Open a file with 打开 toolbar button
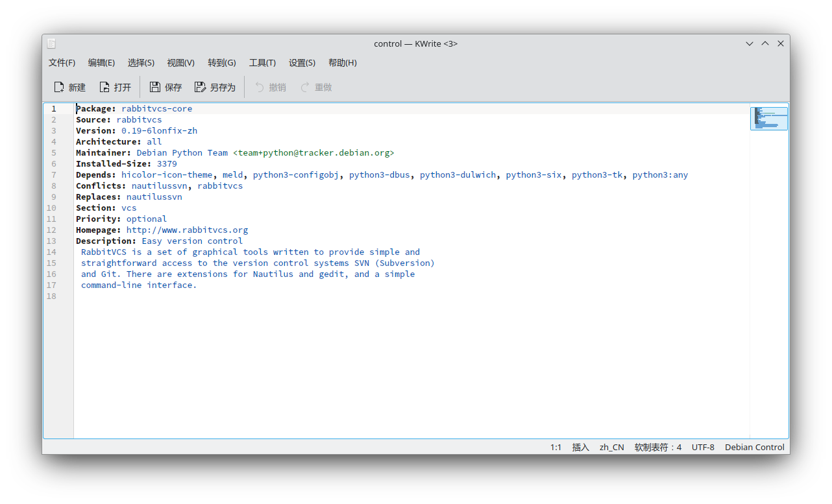Image resolution: width=832 pixels, height=504 pixels. pyautogui.click(x=115, y=87)
